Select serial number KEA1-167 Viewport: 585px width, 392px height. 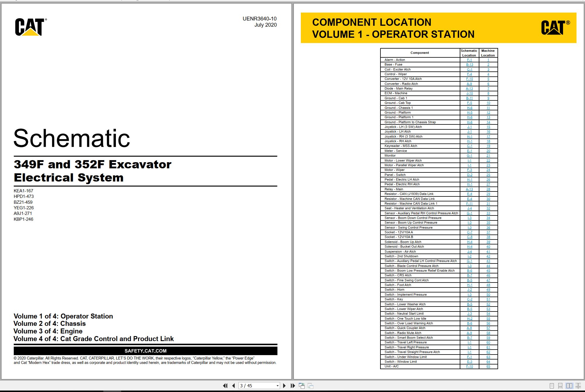[23, 191]
